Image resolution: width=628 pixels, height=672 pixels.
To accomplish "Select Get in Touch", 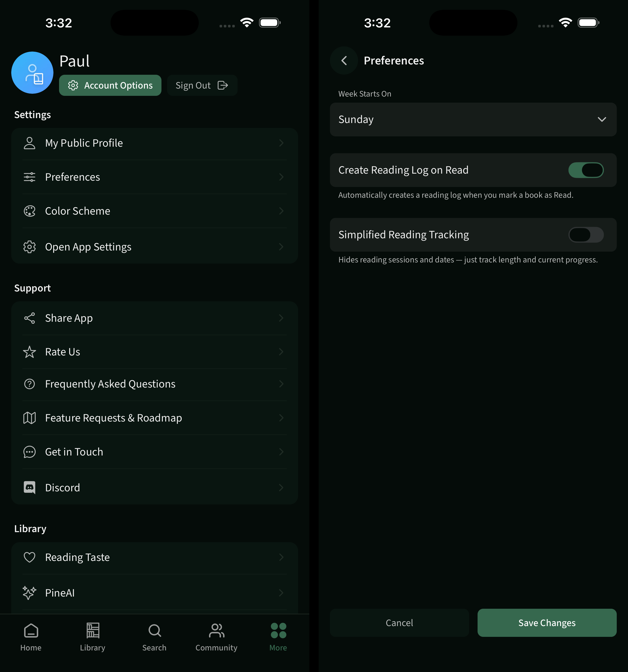I will (154, 452).
